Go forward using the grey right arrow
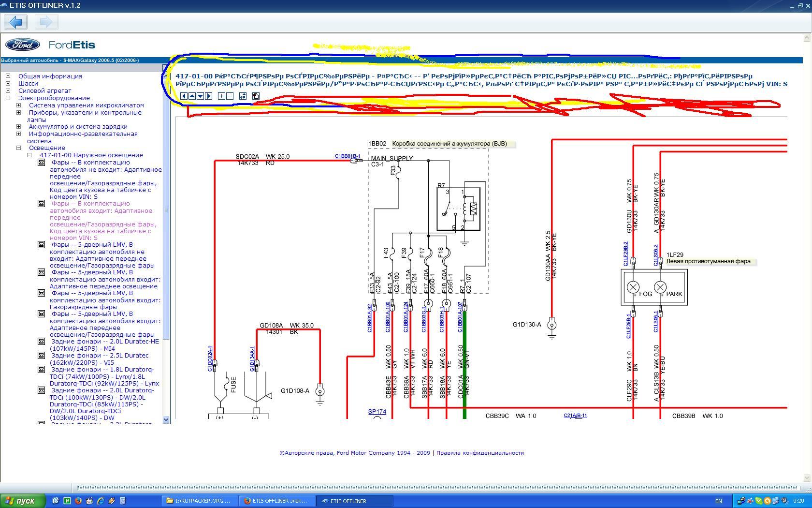This screenshot has width=812, height=508. click(x=47, y=22)
